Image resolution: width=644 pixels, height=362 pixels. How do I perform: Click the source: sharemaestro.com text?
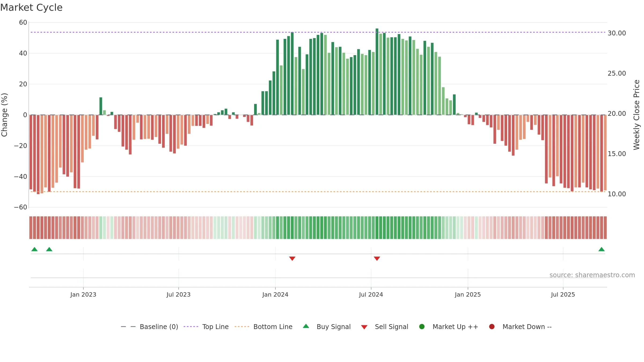tap(592, 275)
